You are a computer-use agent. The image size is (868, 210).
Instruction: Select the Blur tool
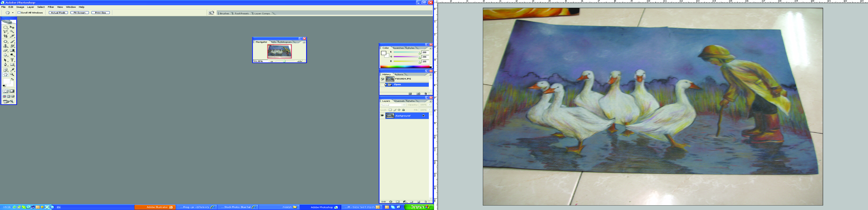(x=5, y=55)
